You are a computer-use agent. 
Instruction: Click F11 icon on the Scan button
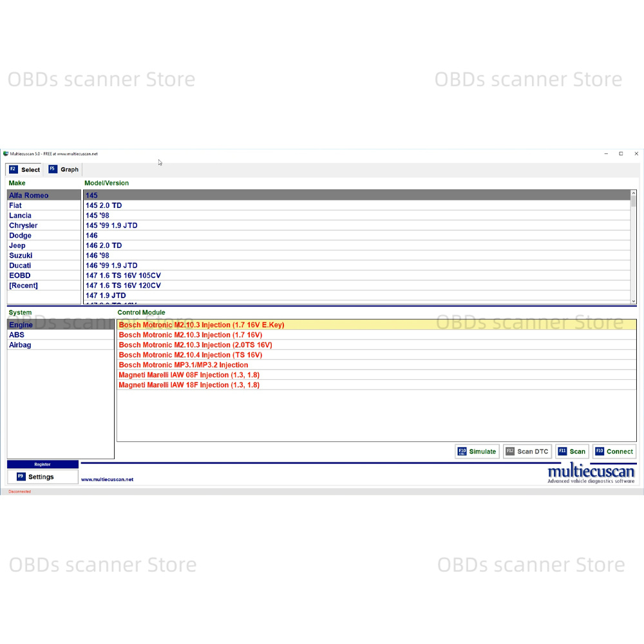point(562,451)
